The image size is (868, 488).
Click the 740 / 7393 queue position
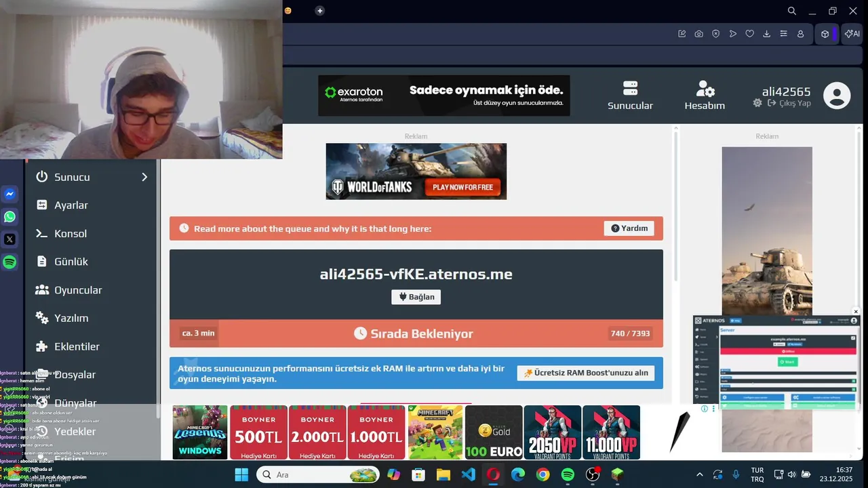[x=631, y=333]
